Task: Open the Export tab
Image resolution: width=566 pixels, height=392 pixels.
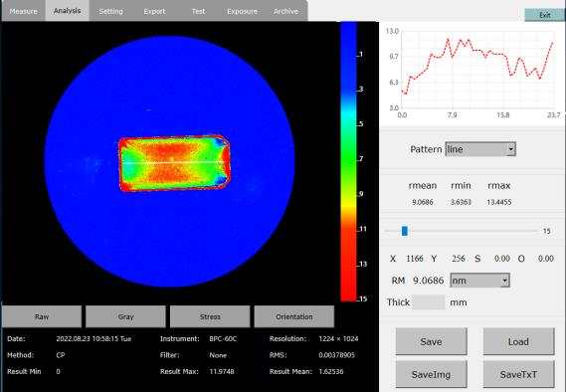Action: tap(154, 11)
